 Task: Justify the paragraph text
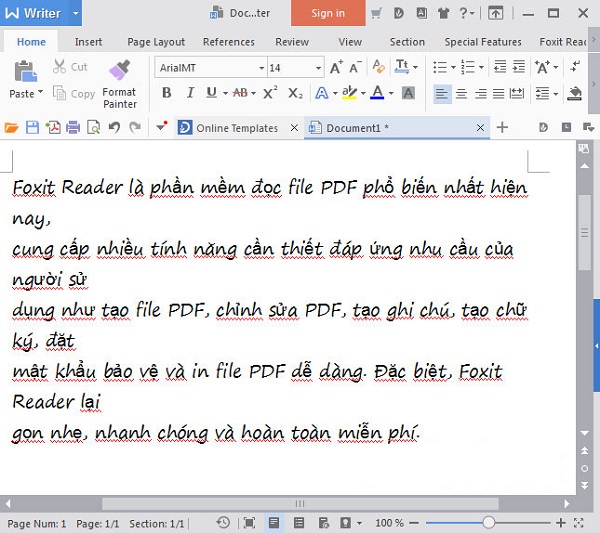[498, 93]
